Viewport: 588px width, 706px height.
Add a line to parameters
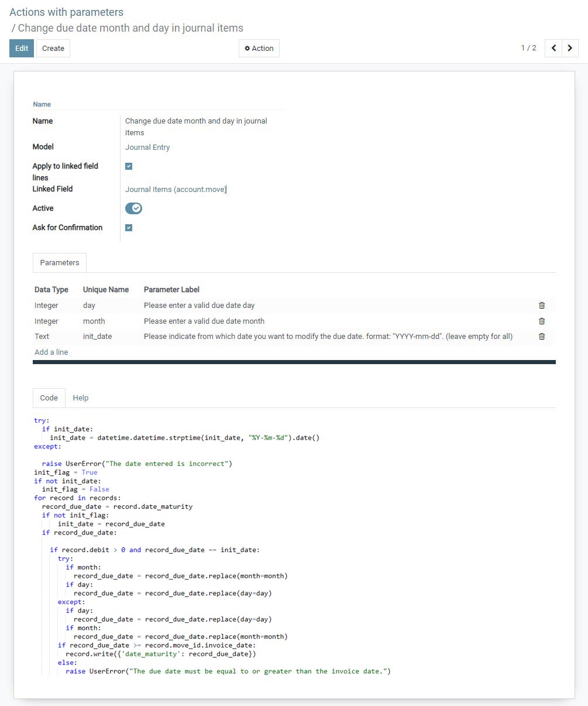[x=51, y=352]
